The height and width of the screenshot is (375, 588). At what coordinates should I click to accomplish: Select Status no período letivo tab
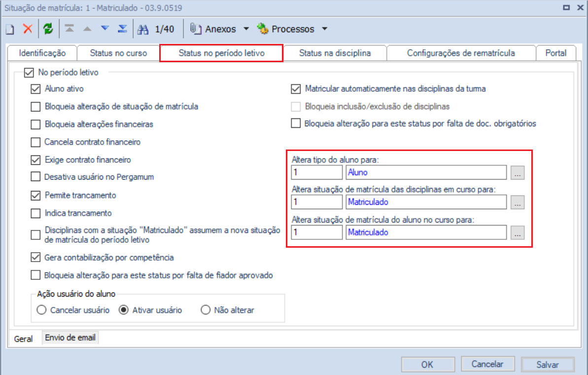(221, 53)
